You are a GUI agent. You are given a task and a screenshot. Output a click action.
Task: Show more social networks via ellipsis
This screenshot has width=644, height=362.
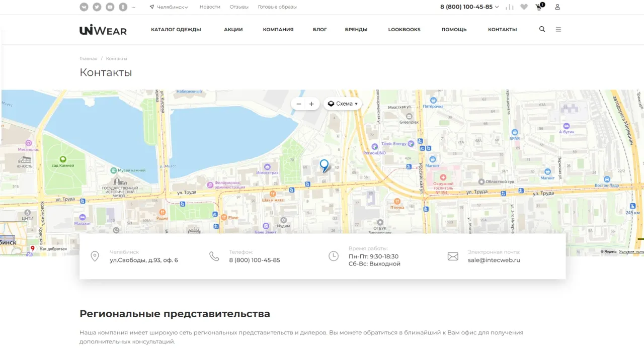(133, 7)
